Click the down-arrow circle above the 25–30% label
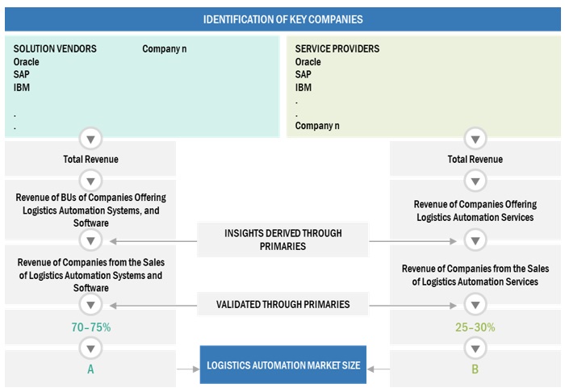Viewport: 565px width, 392px height. point(475,304)
